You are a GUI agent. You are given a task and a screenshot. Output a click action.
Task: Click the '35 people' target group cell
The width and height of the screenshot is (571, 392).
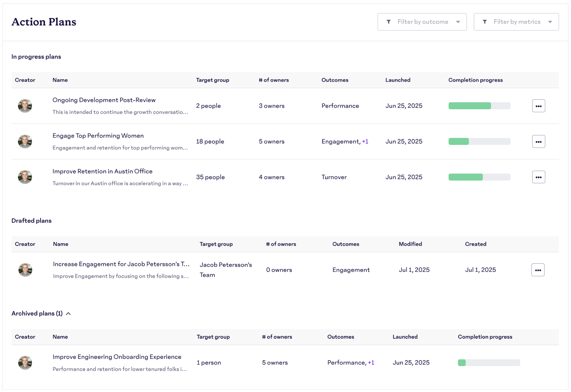[x=210, y=177]
